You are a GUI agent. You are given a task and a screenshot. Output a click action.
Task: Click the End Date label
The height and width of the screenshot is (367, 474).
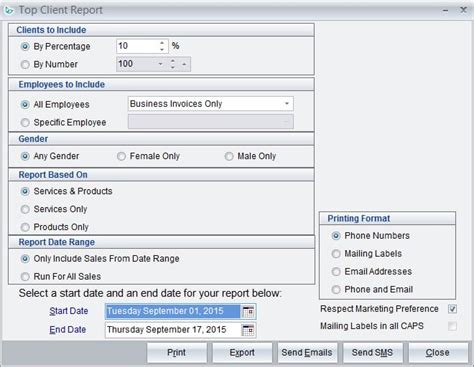tap(68, 330)
